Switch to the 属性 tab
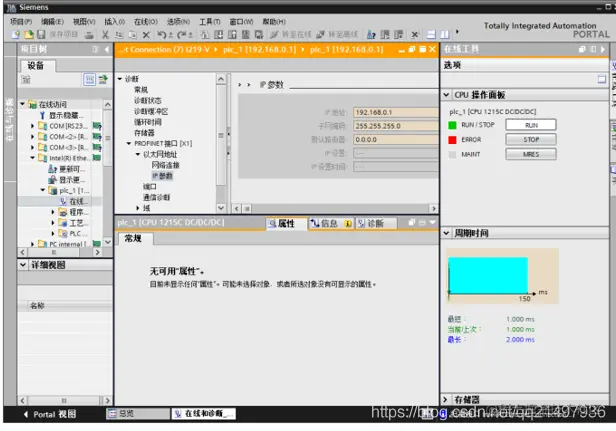The image size is (616, 431). 286,224
